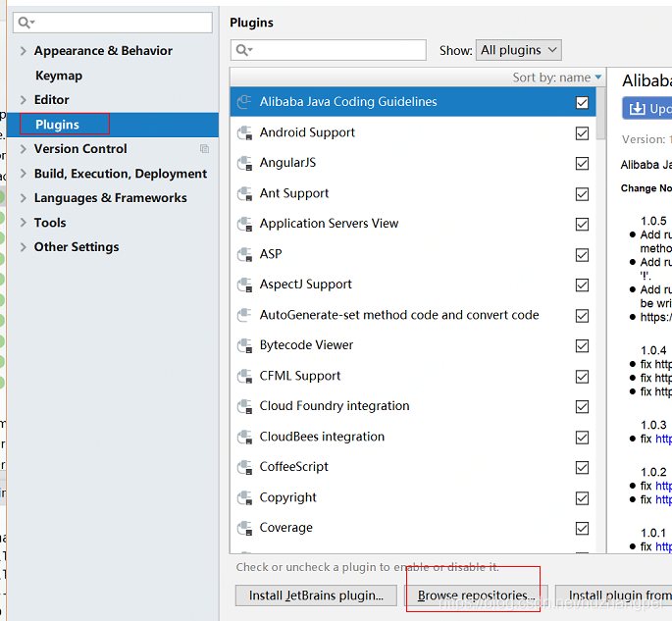
Task: Disable the Copyright plugin checkbox
Action: coord(582,498)
